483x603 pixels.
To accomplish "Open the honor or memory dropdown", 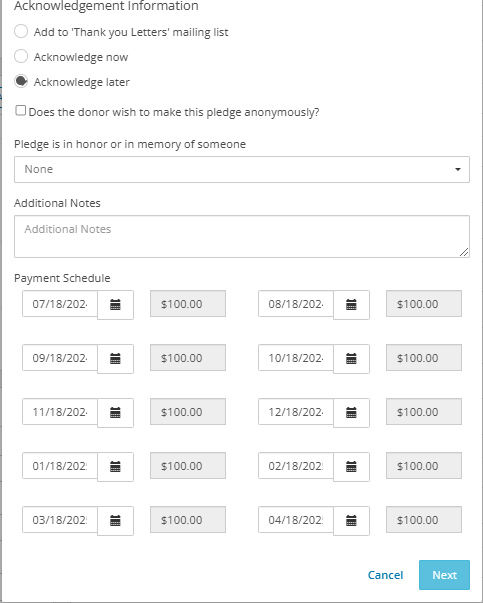I will [242, 169].
